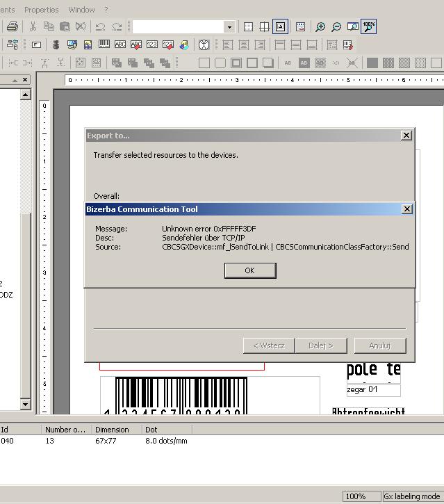Toggle the dotted grid display icon
This screenshot has width=444, height=504.
click(x=248, y=26)
